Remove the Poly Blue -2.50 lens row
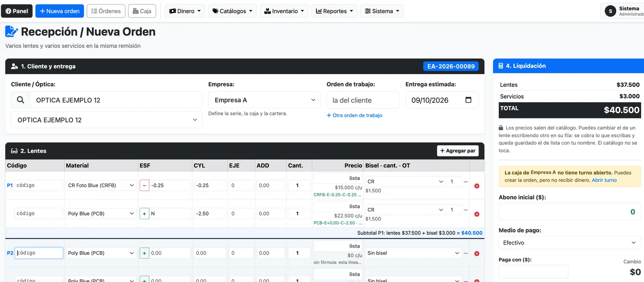 477,214
